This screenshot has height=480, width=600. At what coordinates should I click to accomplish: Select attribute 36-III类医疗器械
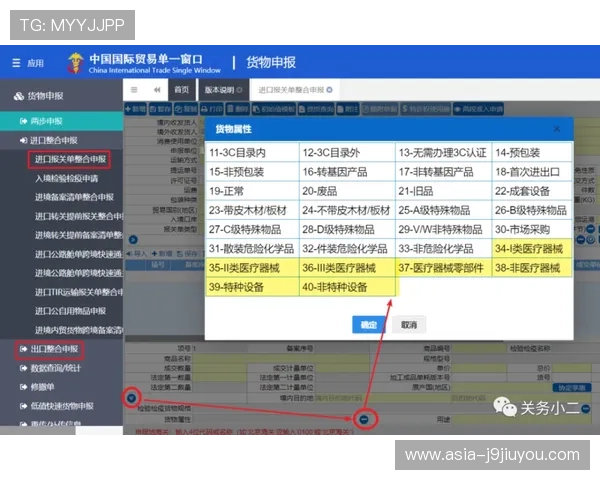[347, 268]
